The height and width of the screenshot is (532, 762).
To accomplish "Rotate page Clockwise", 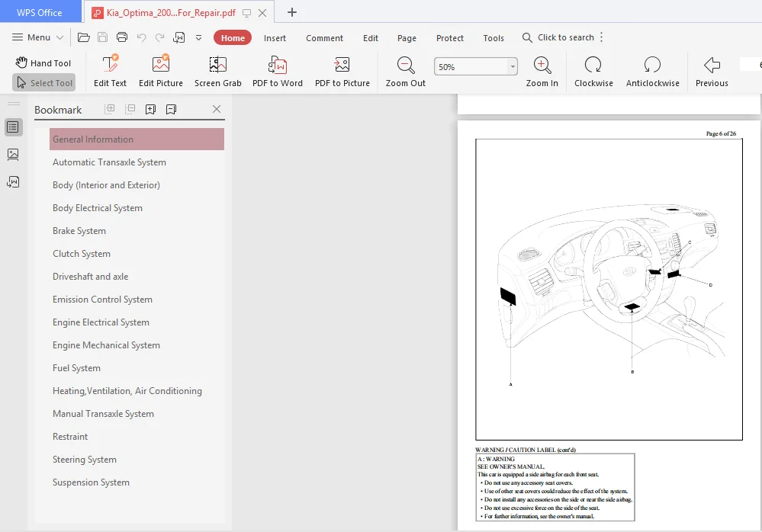I will pos(593,71).
